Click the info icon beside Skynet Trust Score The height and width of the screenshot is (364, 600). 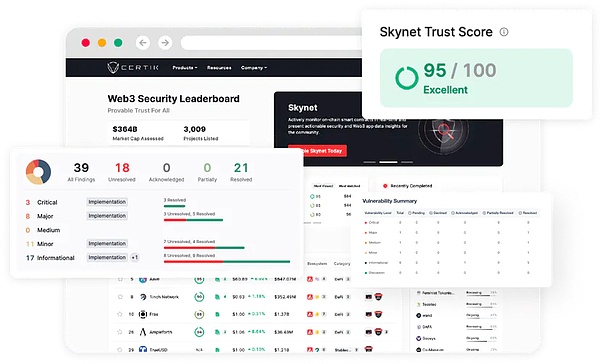(504, 32)
